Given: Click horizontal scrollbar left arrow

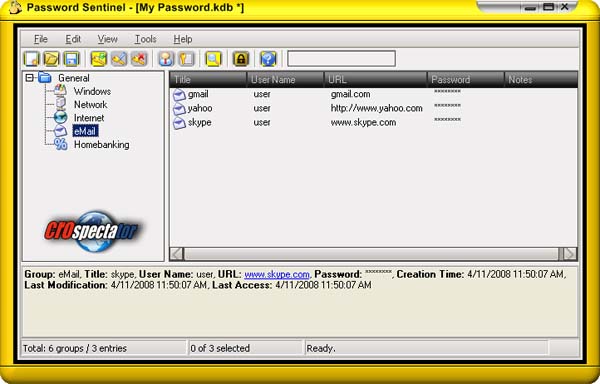Looking at the screenshot, I should coord(176,254).
